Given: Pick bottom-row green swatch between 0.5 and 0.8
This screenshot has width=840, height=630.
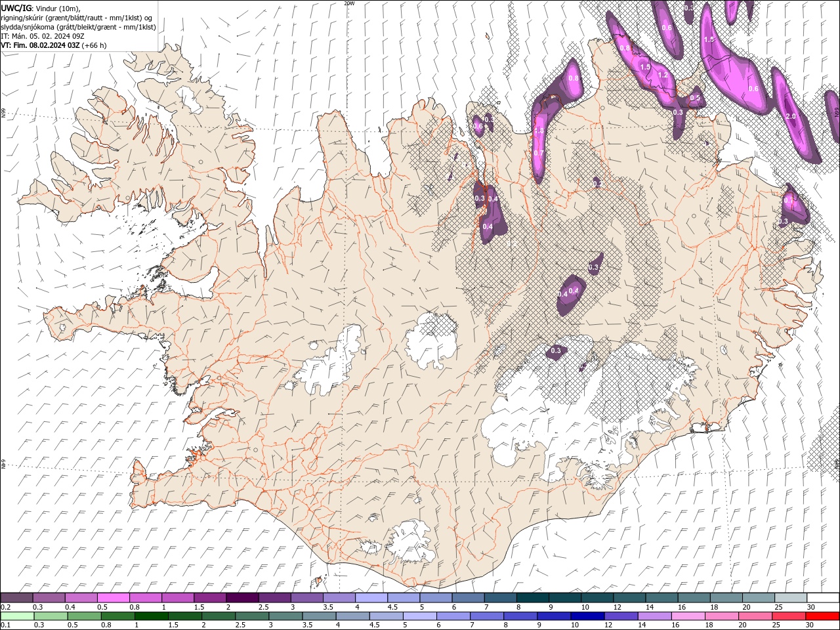Looking at the screenshot, I should tap(85, 616).
